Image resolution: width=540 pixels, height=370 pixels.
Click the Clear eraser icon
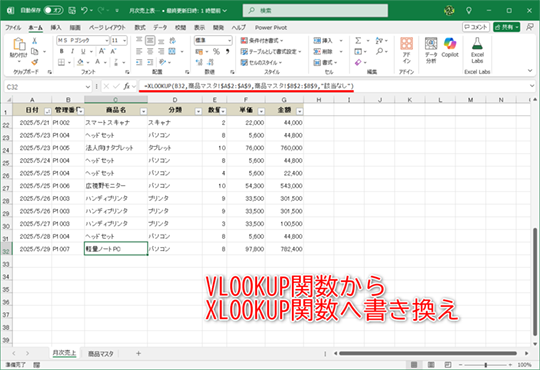[x=358, y=62]
